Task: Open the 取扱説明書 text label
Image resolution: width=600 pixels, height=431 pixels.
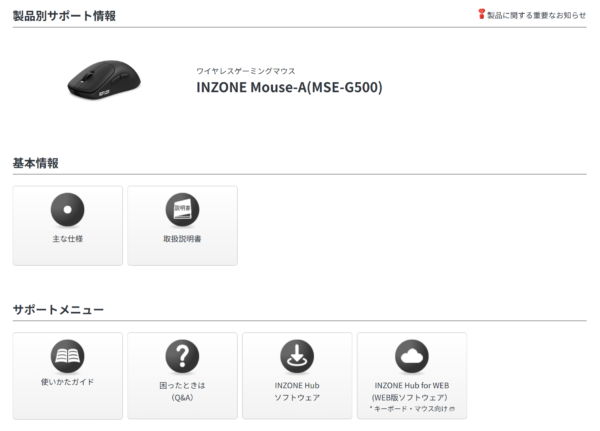Action: click(182, 240)
